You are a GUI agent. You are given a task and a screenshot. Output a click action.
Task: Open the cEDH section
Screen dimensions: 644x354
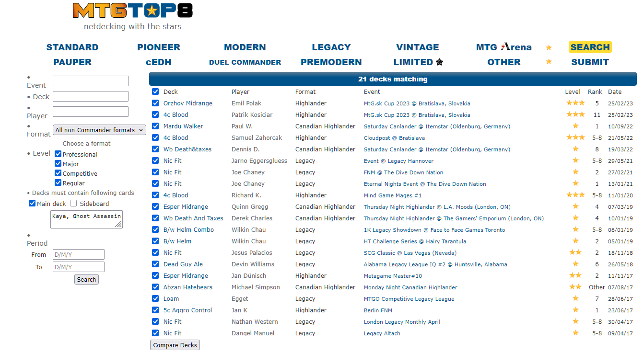159,62
